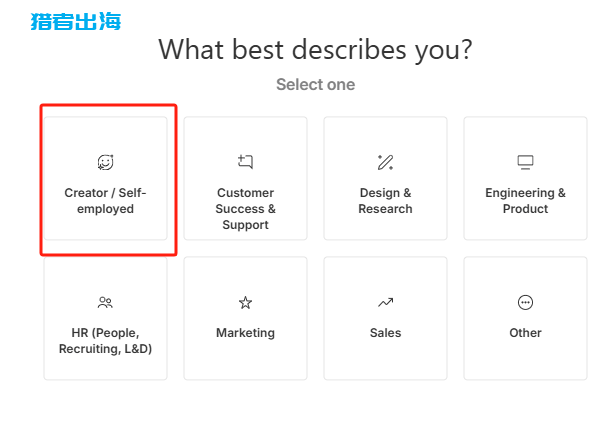Choose Customer Success & Support label
Screen dimensions: 616x437
coord(246,209)
